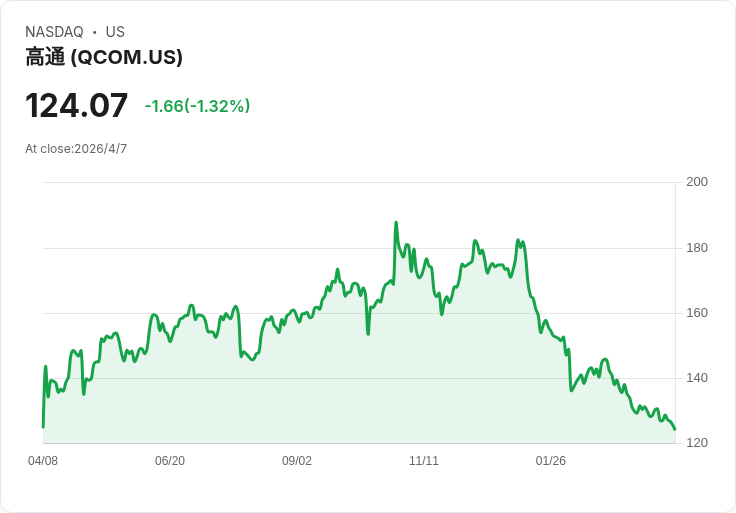Click the 180 y-axis label

pos(697,248)
